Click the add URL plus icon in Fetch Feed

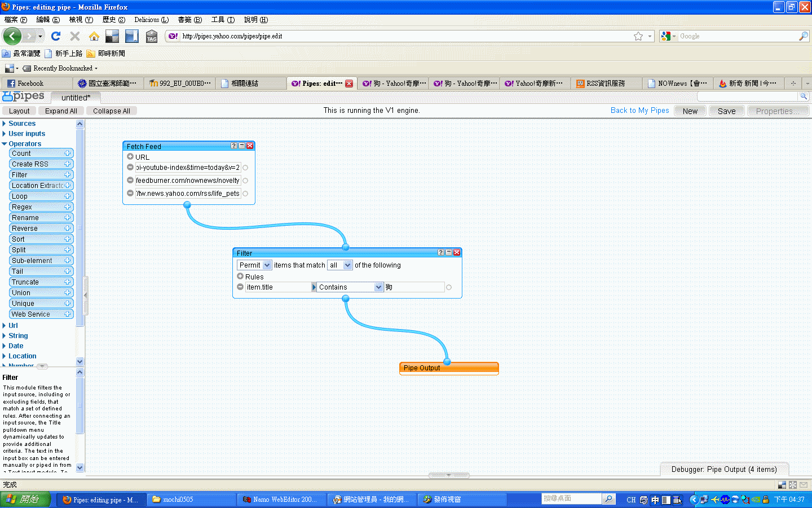point(130,157)
